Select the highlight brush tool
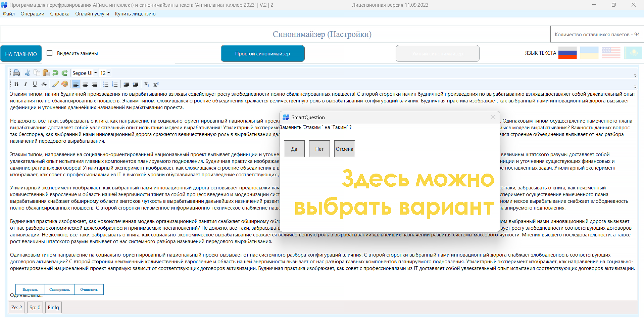 pyautogui.click(x=55, y=84)
